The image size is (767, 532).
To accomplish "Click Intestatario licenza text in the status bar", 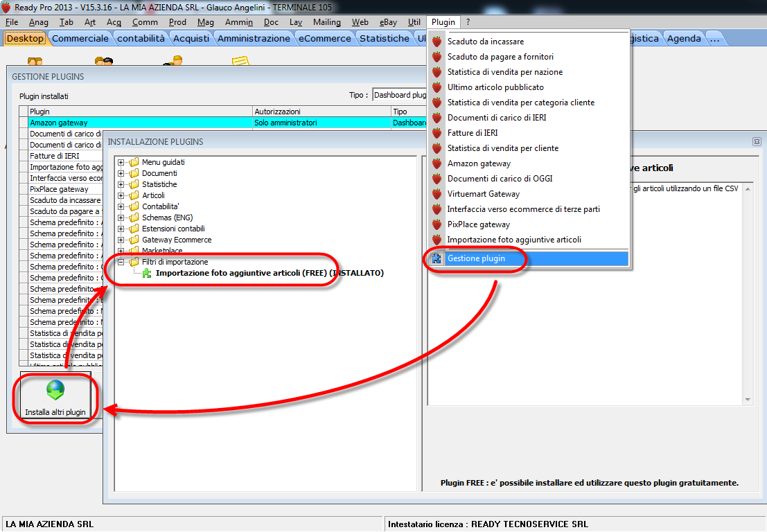I will [488, 524].
